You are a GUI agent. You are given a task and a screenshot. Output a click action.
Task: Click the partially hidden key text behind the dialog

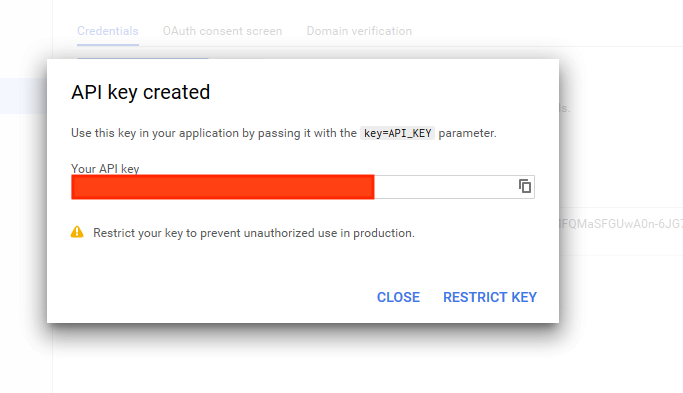[621, 224]
